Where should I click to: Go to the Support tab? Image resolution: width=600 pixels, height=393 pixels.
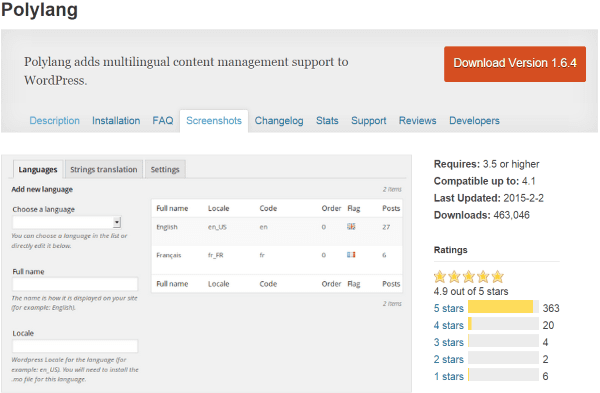(x=368, y=121)
